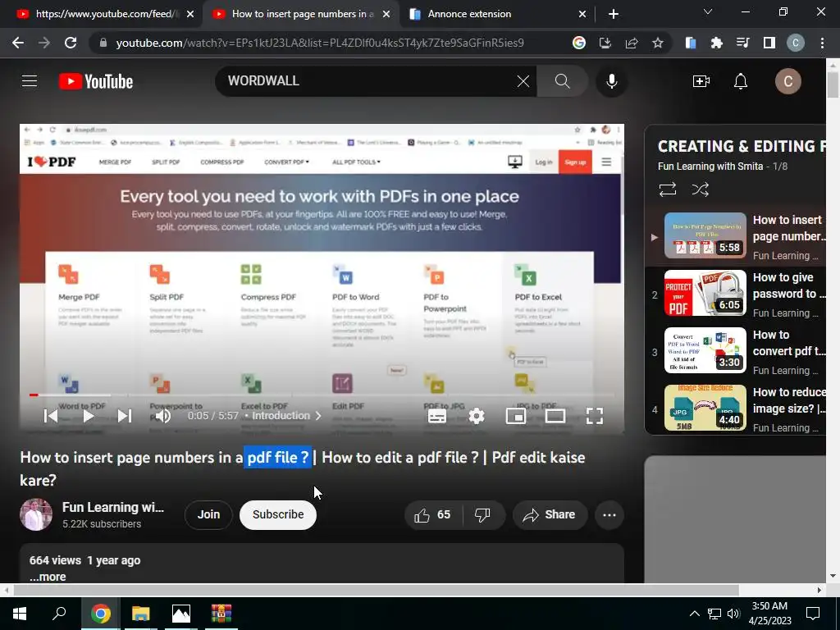Enter full screen mode
This screenshot has width=840, height=630.
coord(595,416)
